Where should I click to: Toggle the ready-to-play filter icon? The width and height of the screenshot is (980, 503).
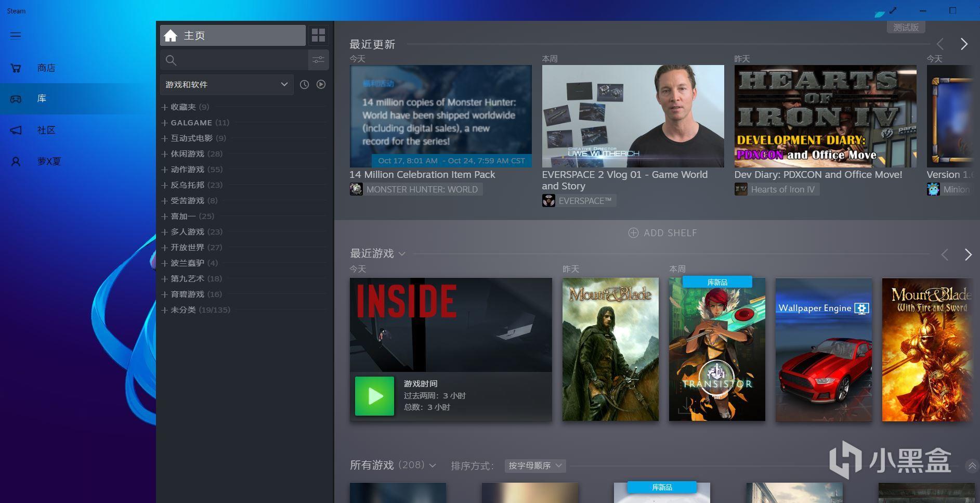[321, 84]
